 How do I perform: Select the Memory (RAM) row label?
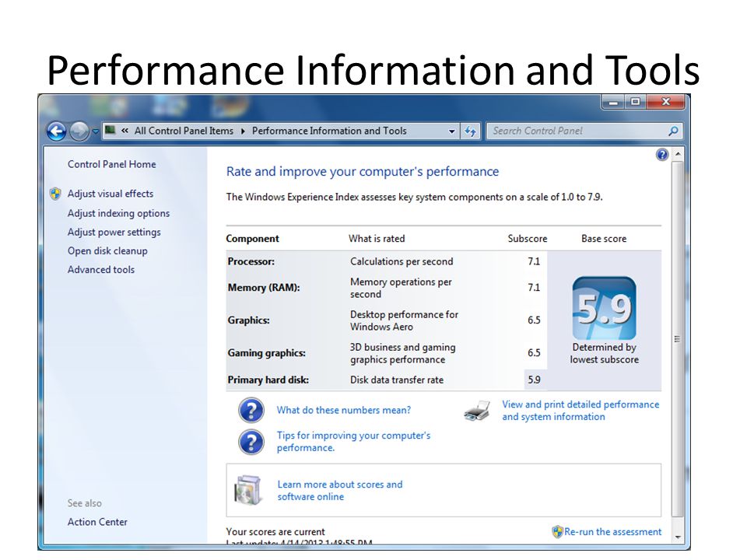[x=264, y=288]
